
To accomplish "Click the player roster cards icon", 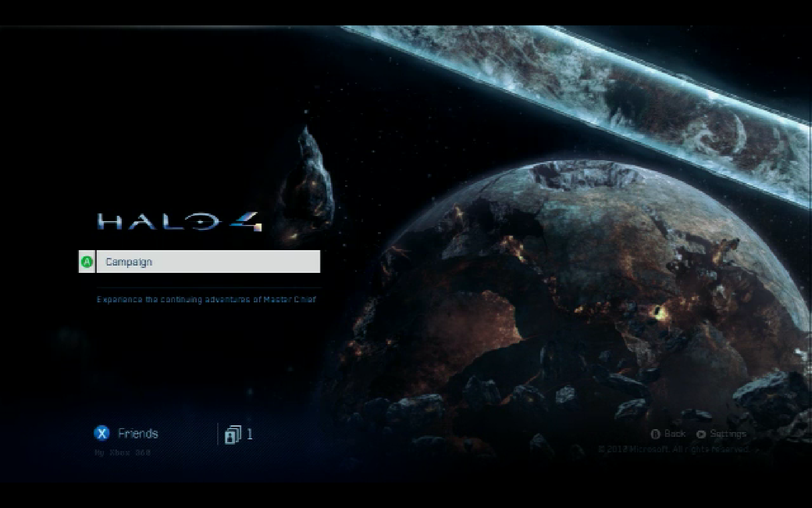I will [232, 434].
